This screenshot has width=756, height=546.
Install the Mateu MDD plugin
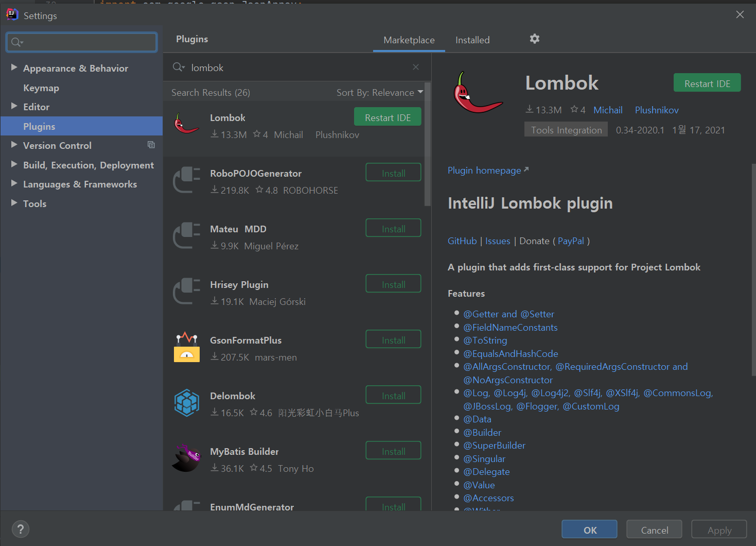(x=393, y=228)
